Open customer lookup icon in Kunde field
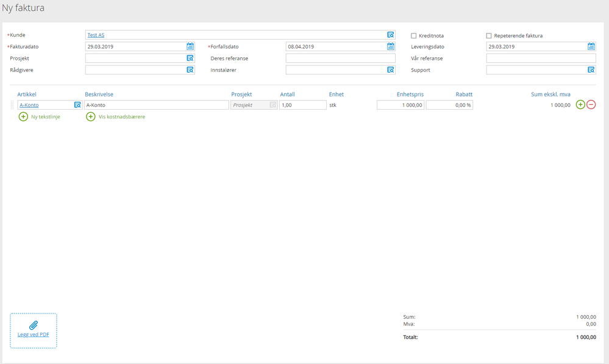Viewport: 609px width, 364px height. 390,35
